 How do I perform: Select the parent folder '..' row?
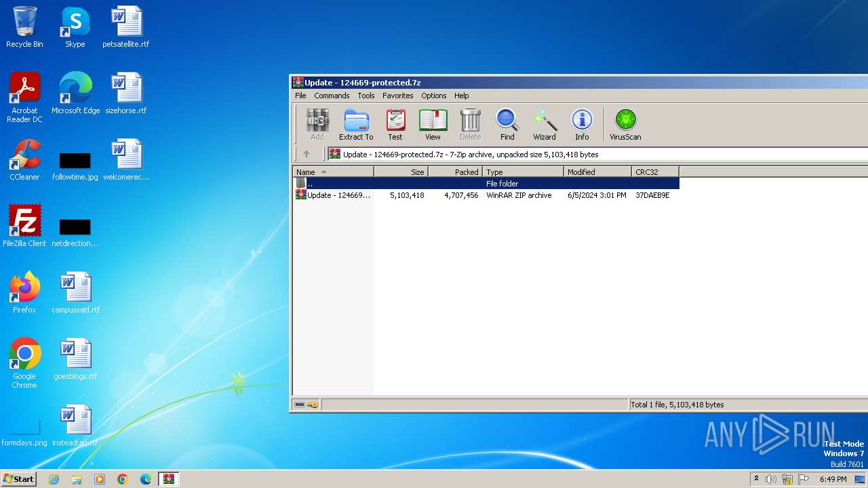point(486,184)
